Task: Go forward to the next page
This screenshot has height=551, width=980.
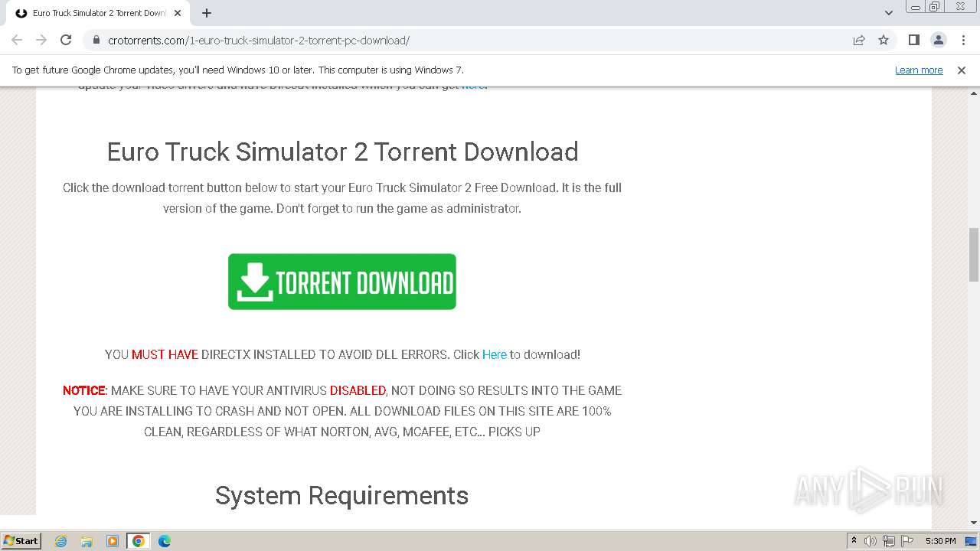Action: pyautogui.click(x=41, y=40)
